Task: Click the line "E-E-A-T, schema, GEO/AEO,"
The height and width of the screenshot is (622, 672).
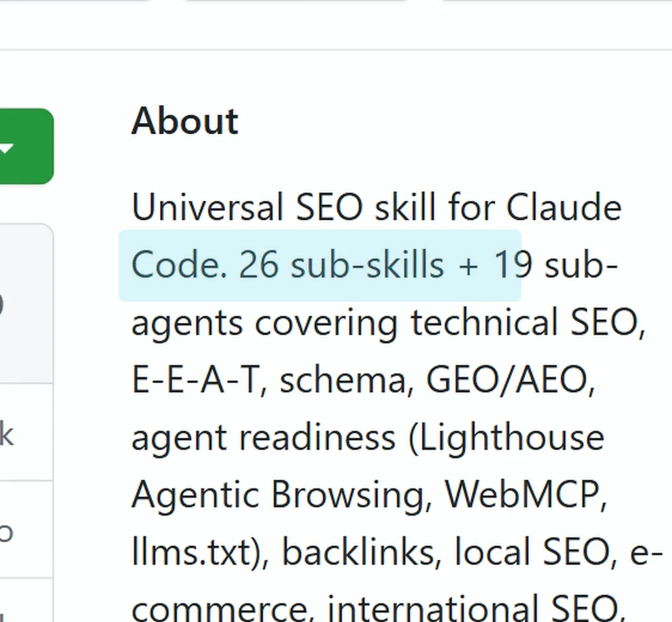Action: coord(363,380)
